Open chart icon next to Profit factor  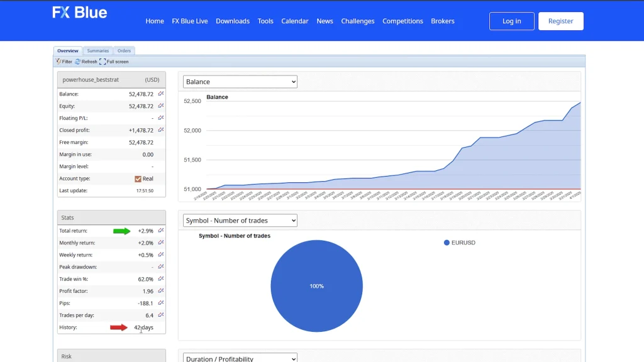click(161, 291)
